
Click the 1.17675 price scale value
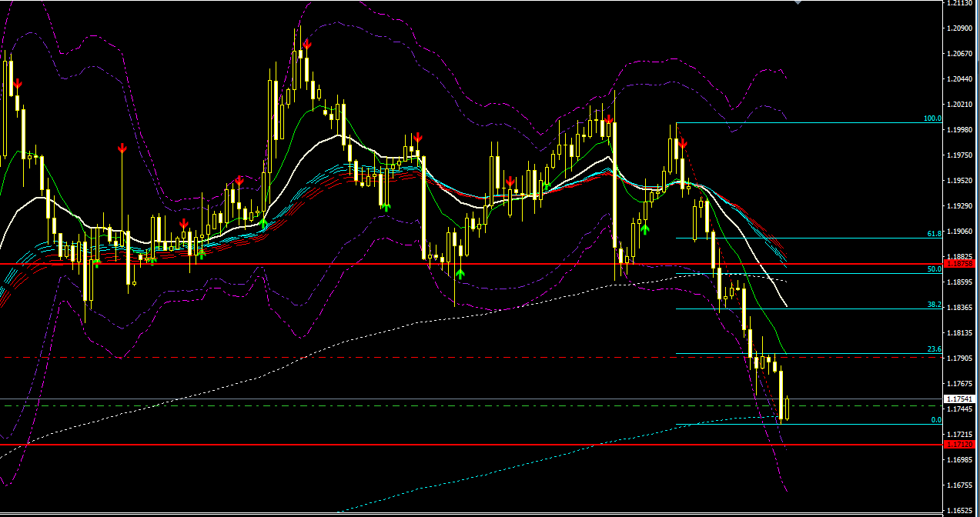pos(959,384)
